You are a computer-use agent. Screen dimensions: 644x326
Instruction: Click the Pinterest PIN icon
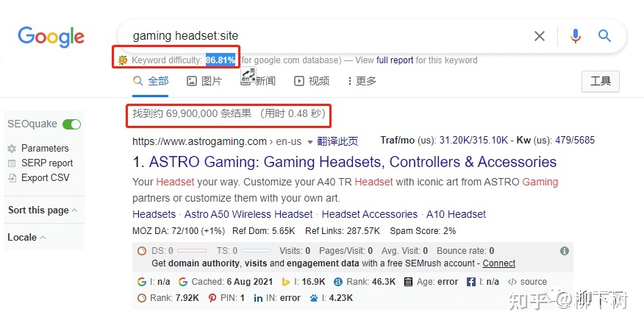coord(212,298)
